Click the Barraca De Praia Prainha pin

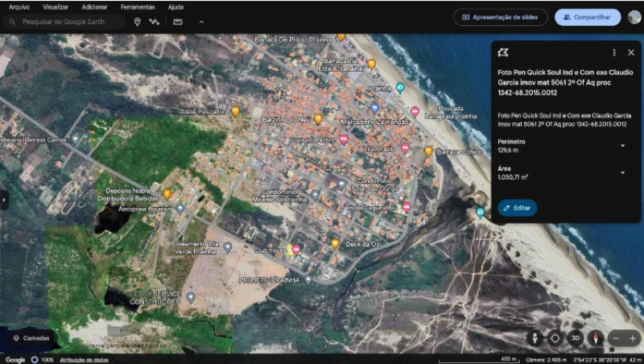pos(341,37)
